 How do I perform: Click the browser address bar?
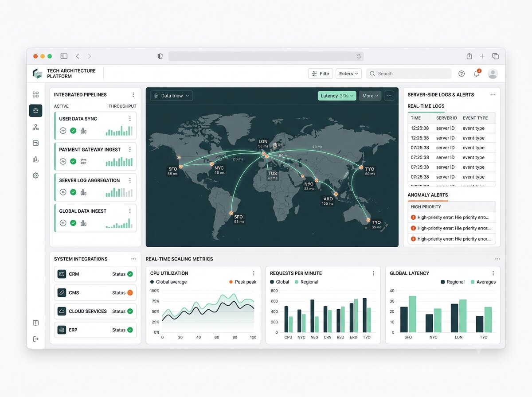[266, 56]
